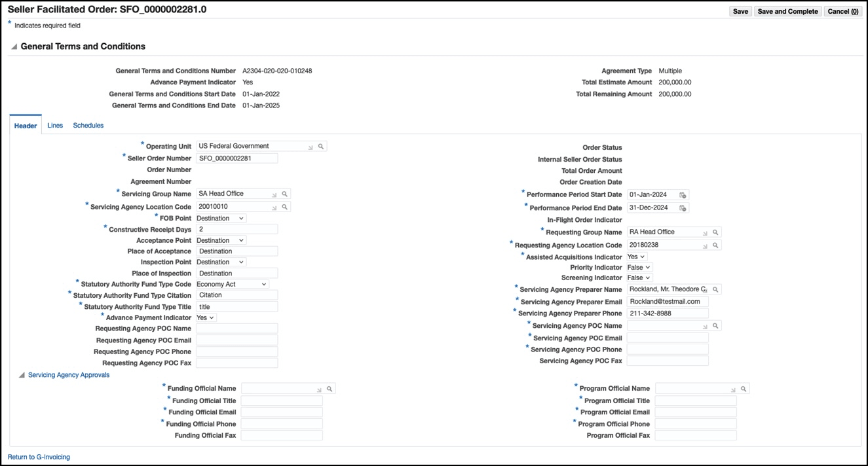
Task: Click the Operating Unit search magnifier icon
Action: pos(321,147)
